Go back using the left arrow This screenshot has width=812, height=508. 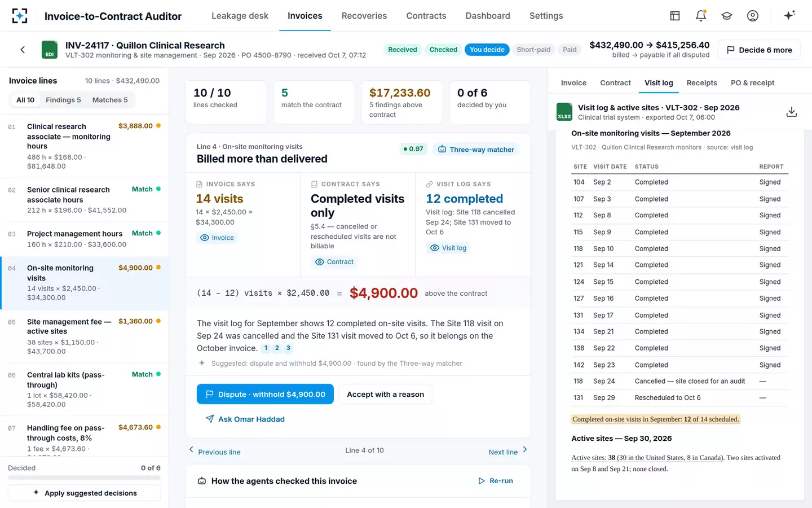(23, 50)
